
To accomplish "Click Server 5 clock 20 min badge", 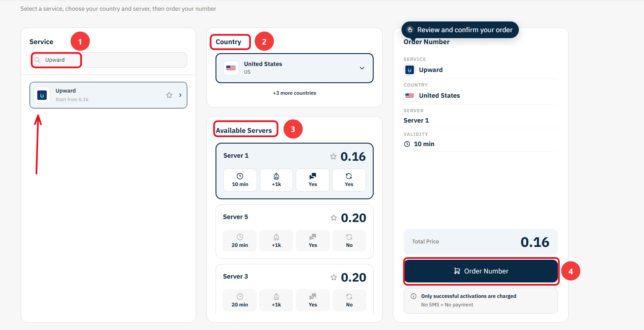I will click(x=240, y=240).
